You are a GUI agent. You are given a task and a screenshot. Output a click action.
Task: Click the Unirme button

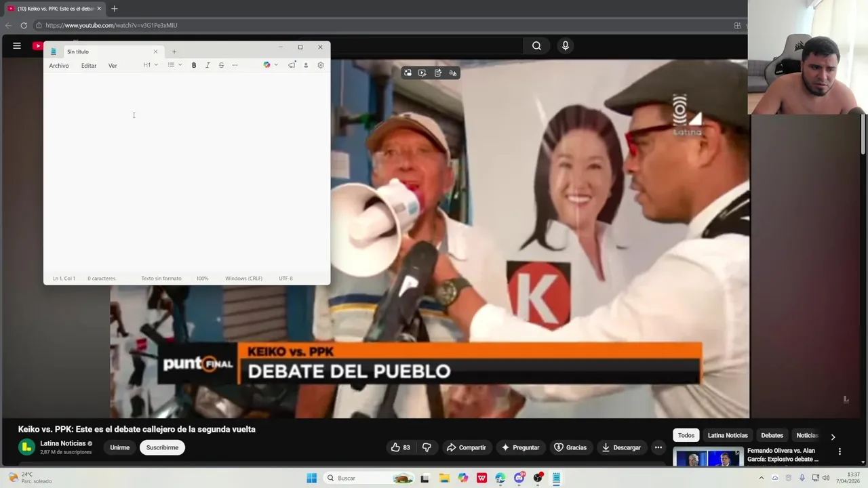pos(120,447)
